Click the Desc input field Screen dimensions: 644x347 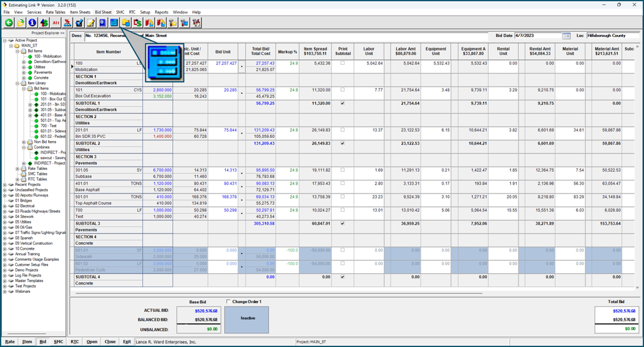click(286, 36)
